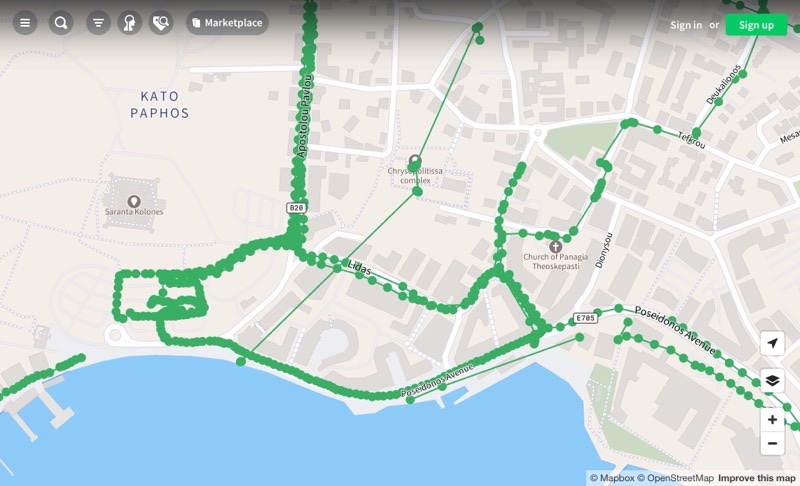Click the E705 road shield label
The width and height of the screenshot is (800, 486).
click(x=585, y=318)
